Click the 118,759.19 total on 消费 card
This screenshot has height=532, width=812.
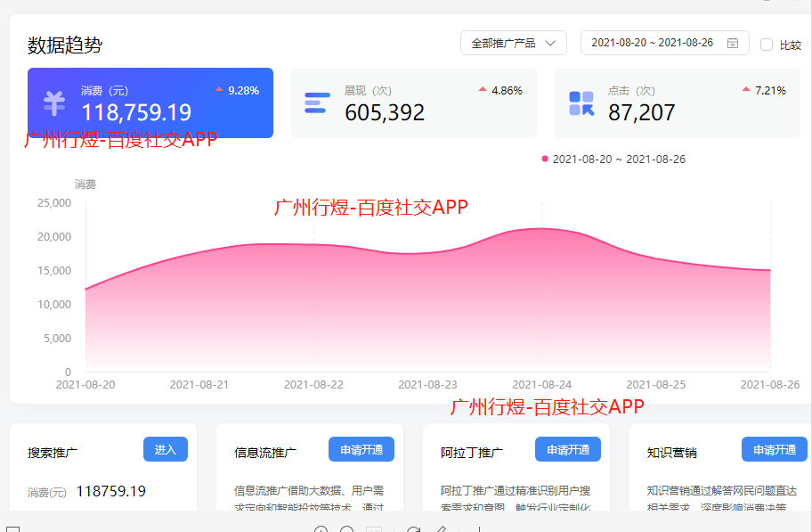(137, 112)
